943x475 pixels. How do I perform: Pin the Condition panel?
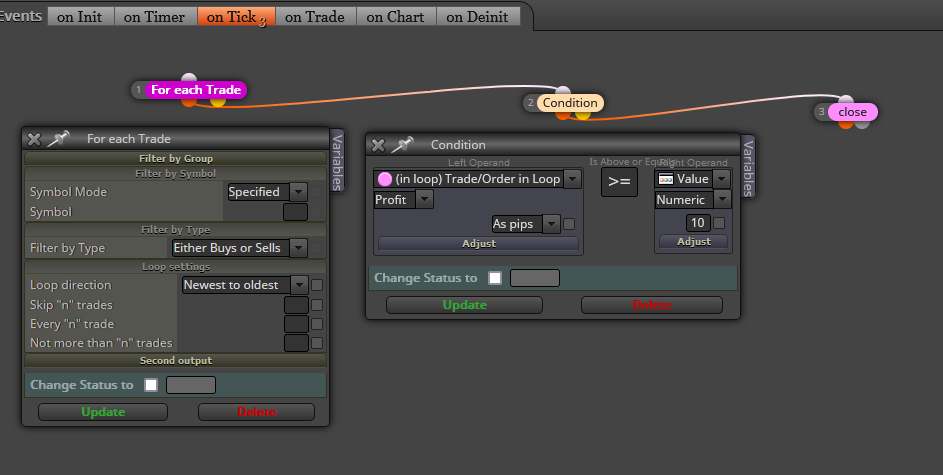(x=402, y=144)
